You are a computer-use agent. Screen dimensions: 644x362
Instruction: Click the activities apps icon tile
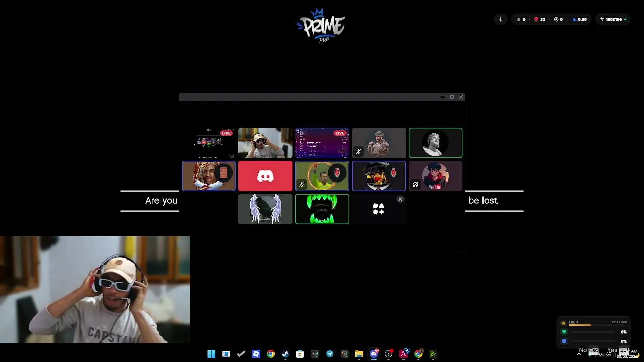click(379, 209)
